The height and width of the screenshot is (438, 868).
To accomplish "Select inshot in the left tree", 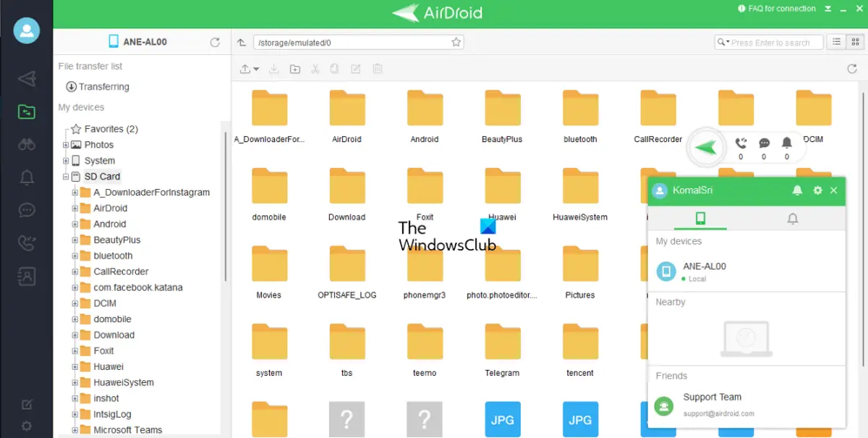I will [x=106, y=398].
